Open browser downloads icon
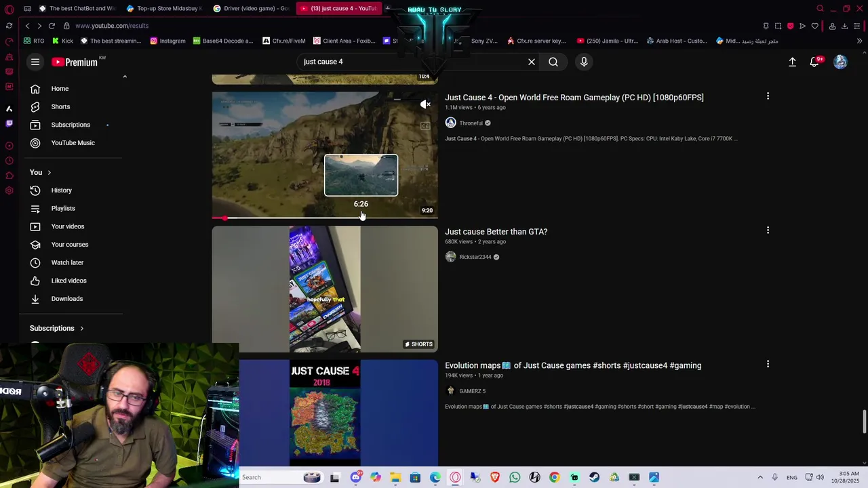 pyautogui.click(x=844, y=26)
